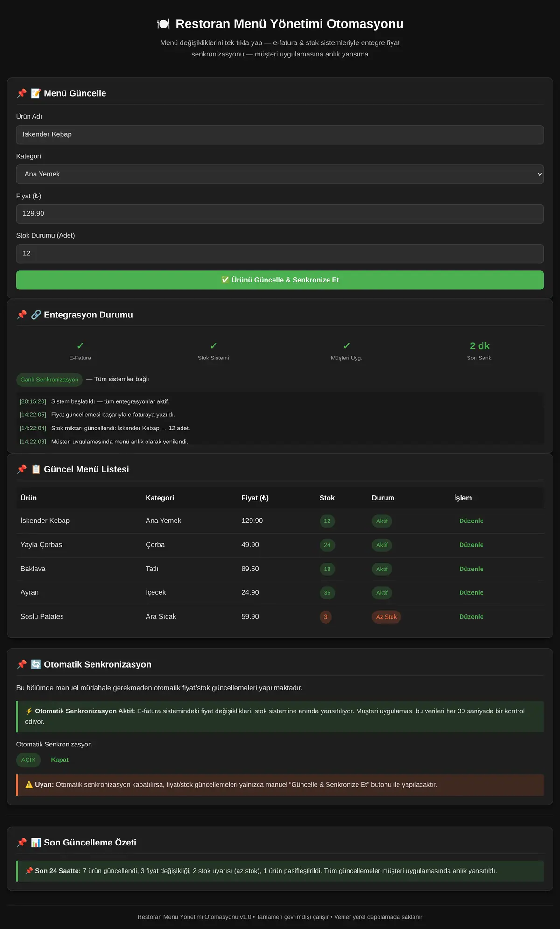Screen dimensions: 560x929
Task: Click the Az Stok badge for Soslu Patates
Action: pos(386,617)
